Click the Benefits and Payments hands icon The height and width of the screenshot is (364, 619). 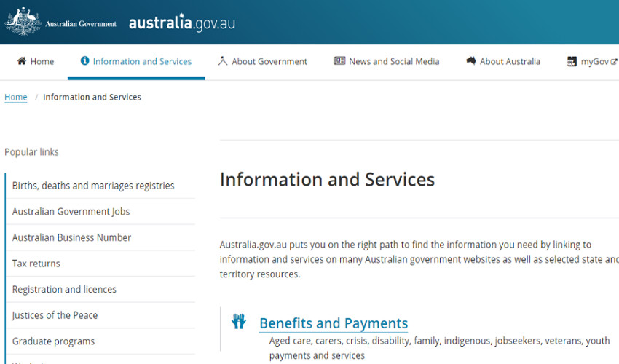[x=238, y=321]
